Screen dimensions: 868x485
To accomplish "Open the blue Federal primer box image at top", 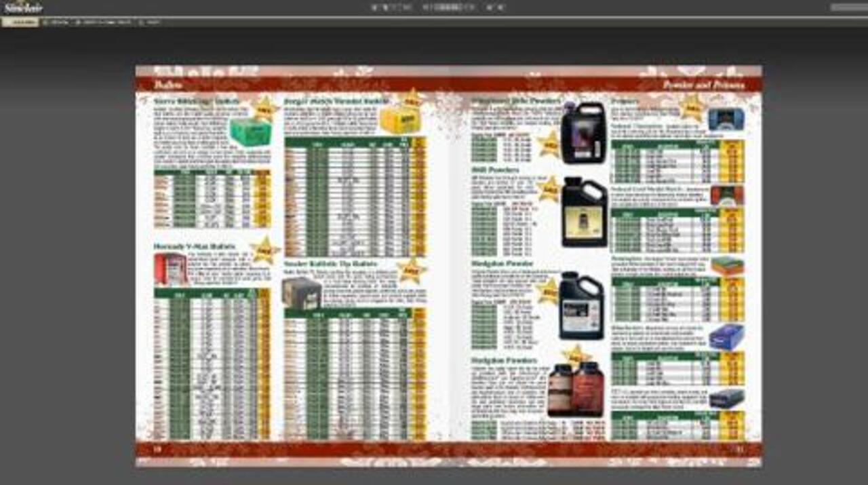I will [x=726, y=119].
